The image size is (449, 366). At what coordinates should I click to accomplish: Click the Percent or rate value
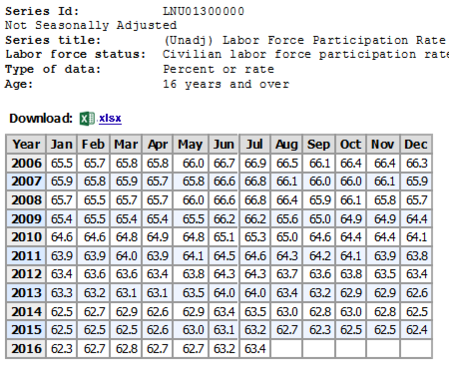tap(218, 69)
